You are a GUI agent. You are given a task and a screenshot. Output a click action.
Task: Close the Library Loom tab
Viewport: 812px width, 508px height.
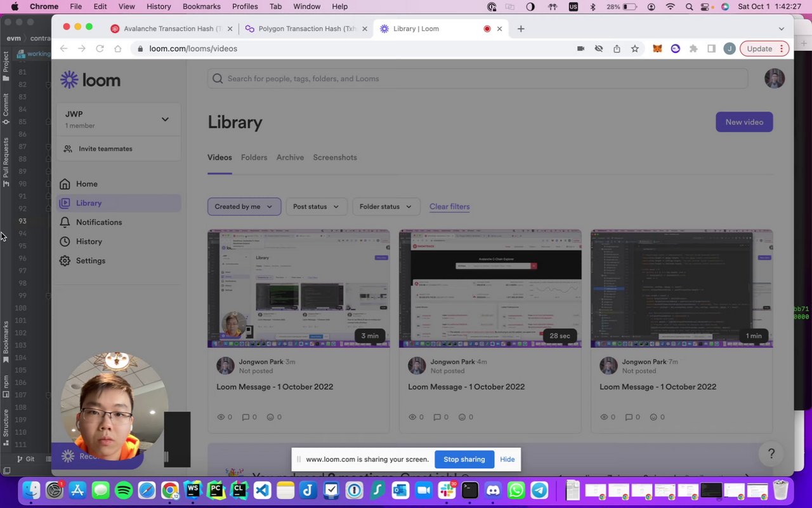(x=499, y=29)
